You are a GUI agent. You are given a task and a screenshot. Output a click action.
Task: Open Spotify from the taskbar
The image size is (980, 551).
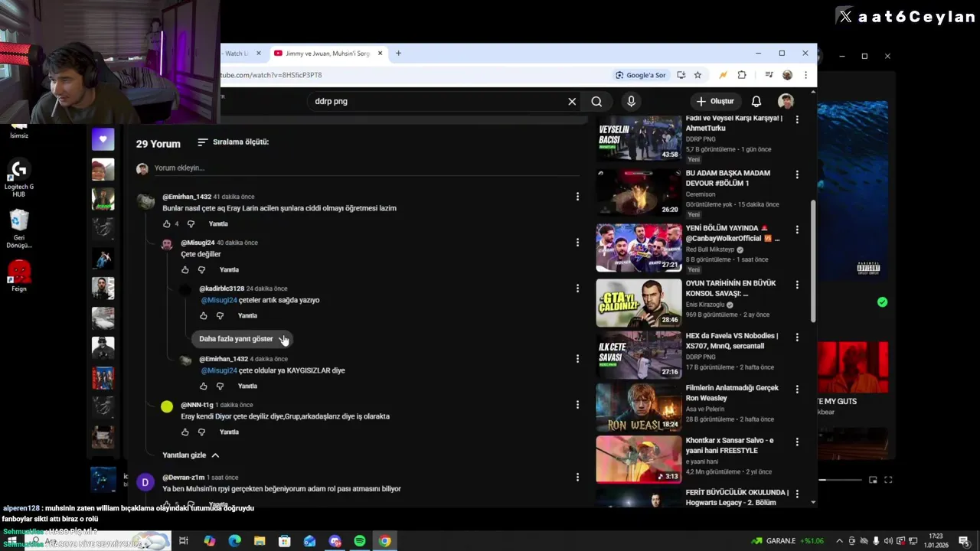click(360, 541)
